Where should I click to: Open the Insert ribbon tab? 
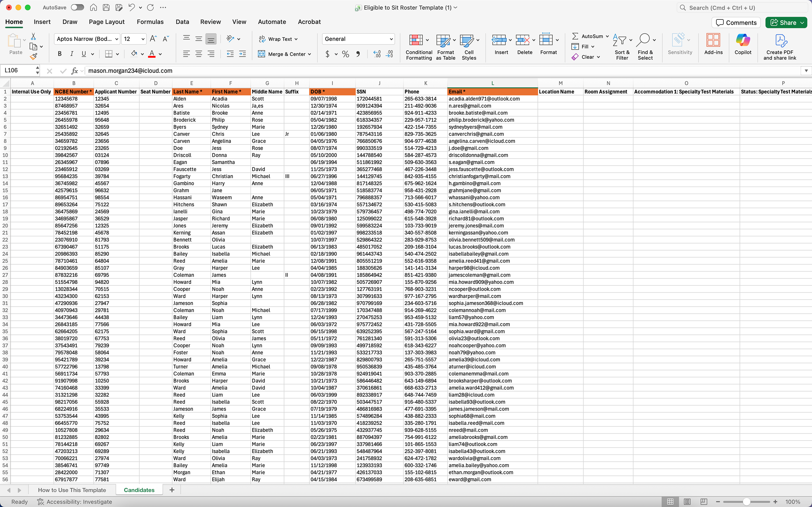pos(42,22)
